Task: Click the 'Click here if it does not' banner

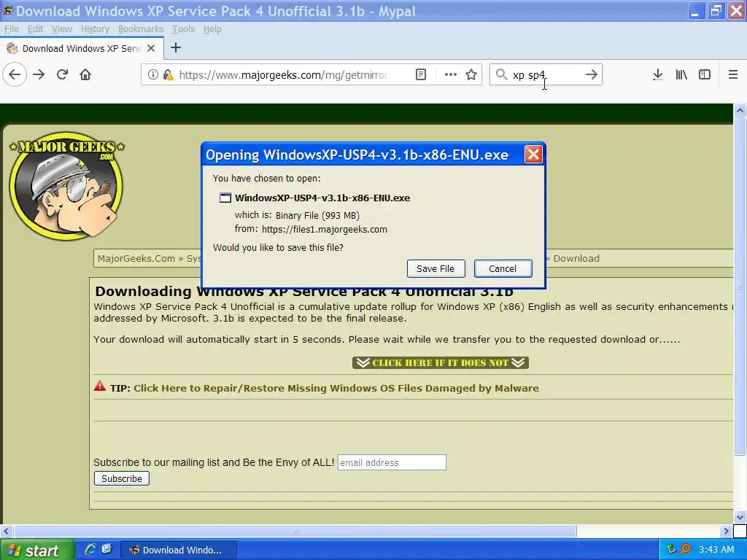Action: pos(440,363)
